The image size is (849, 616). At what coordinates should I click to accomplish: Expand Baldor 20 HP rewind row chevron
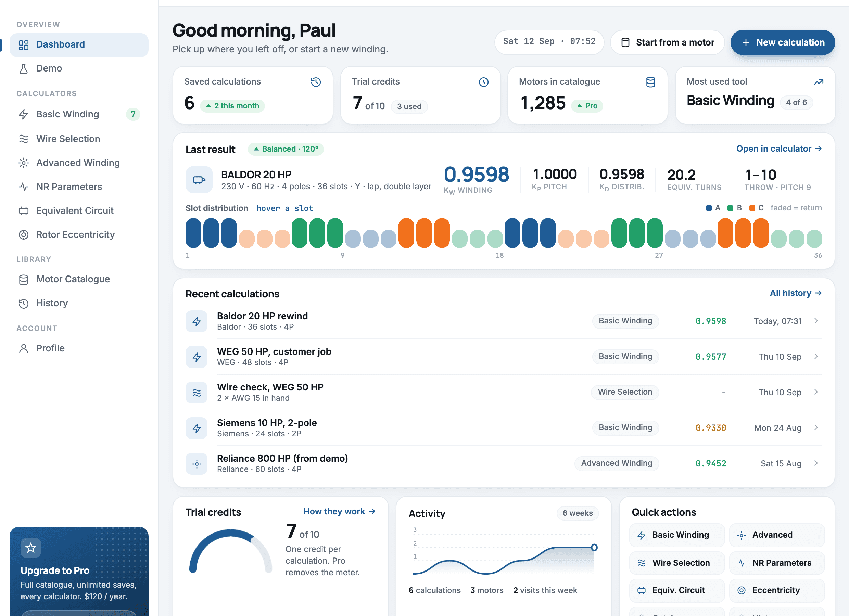816,321
